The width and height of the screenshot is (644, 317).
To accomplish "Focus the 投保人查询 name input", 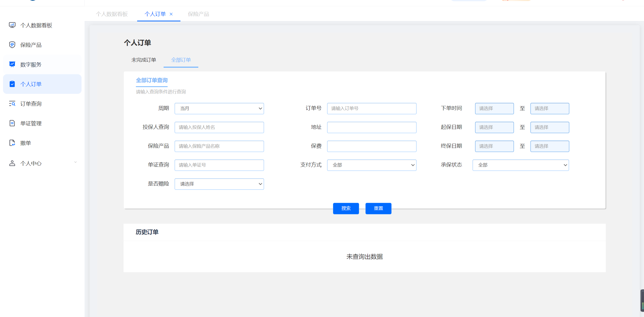I will pos(219,127).
